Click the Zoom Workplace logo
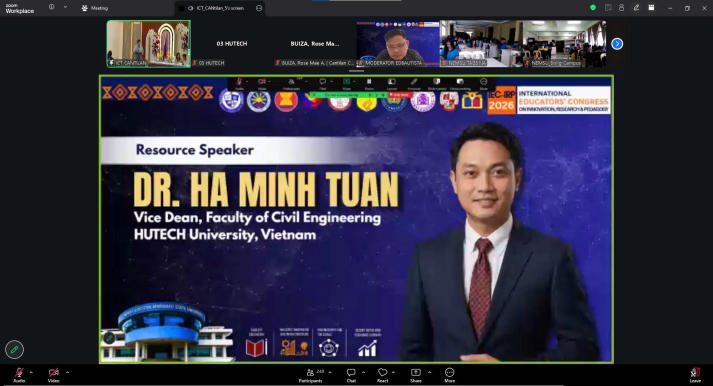Image resolution: width=713 pixels, height=386 pixels. 20,9
